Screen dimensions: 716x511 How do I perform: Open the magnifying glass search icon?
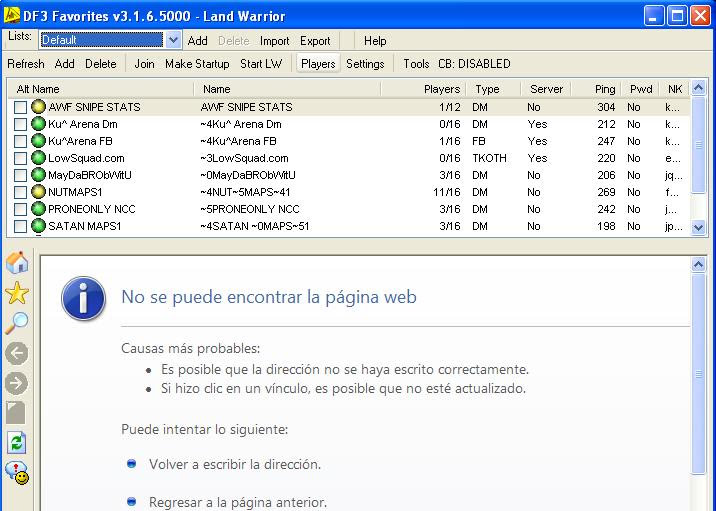17,323
